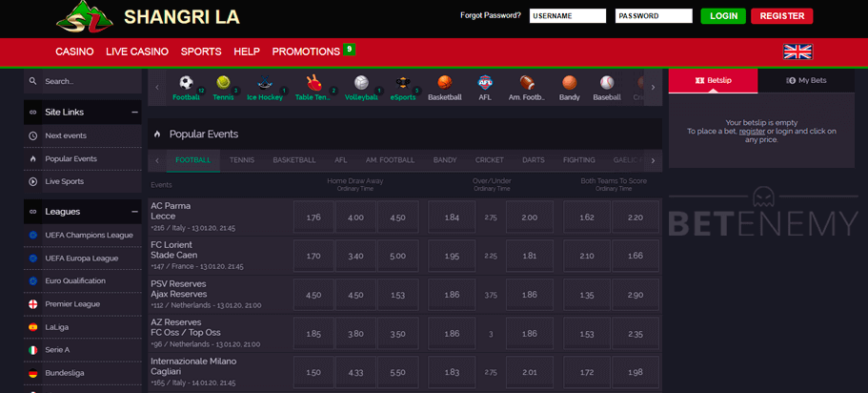The width and height of the screenshot is (868, 393).
Task: Select the Fighting popular events tab
Action: coord(579,160)
